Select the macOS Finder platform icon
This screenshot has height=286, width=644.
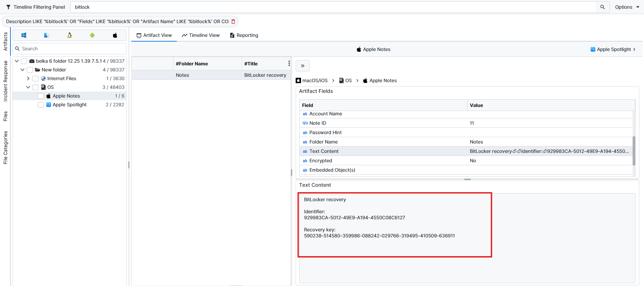[x=47, y=35]
